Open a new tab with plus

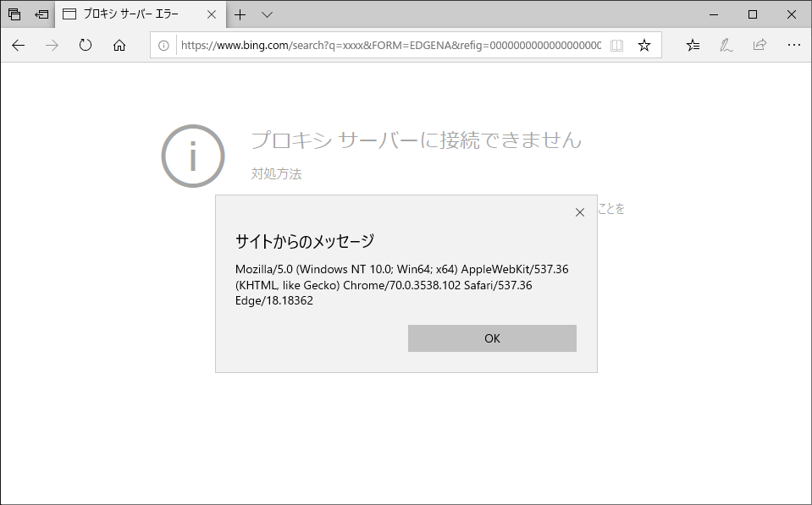pos(240,14)
